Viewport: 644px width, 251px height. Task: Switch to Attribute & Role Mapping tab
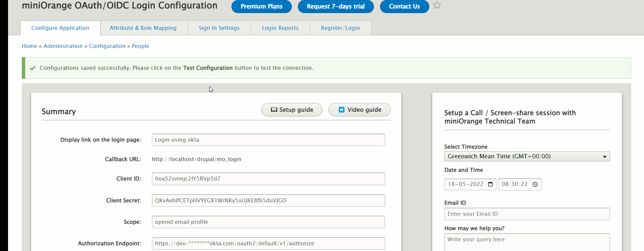tap(143, 28)
